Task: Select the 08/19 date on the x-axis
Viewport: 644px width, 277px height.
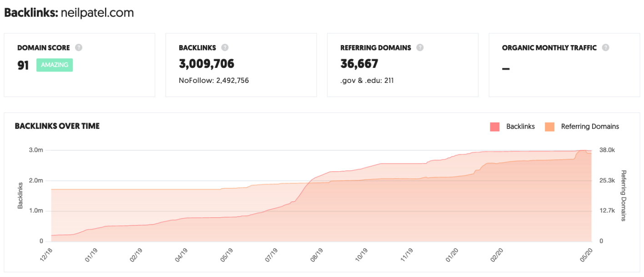Action: pyautogui.click(x=317, y=254)
